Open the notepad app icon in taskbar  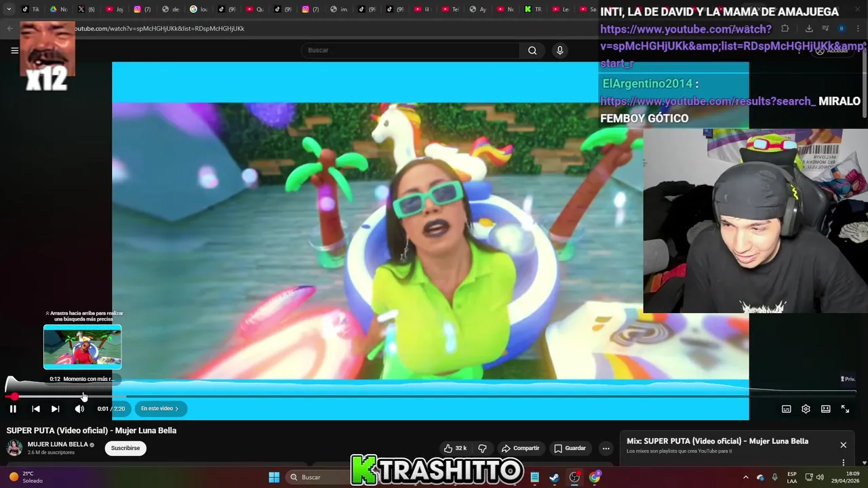tap(535, 477)
